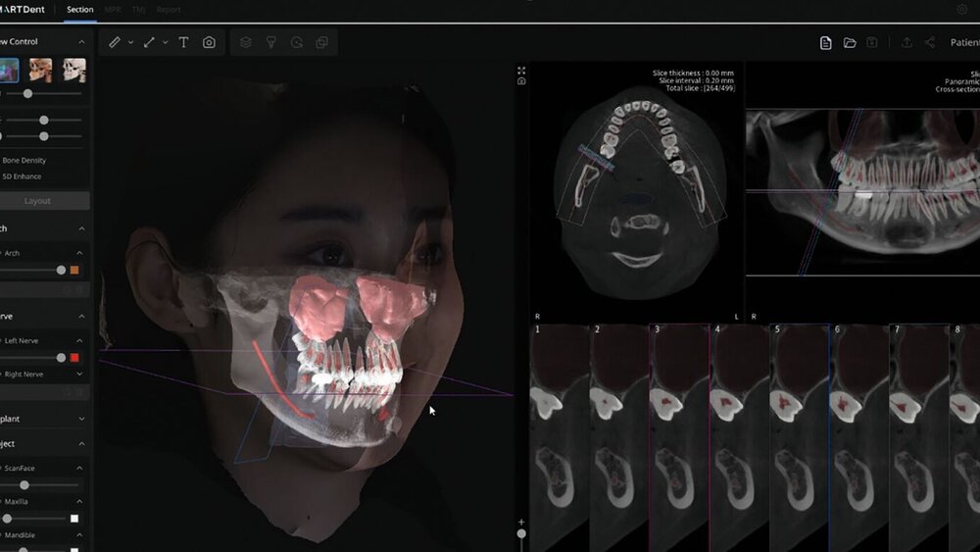The image size is (980, 552).
Task: Activate the Text annotation tool
Action: click(x=183, y=42)
